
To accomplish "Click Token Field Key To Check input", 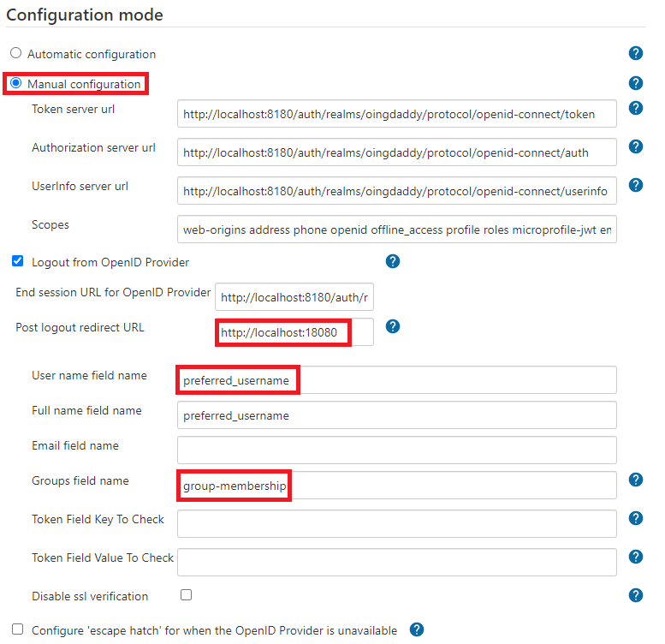I will 396,524.
